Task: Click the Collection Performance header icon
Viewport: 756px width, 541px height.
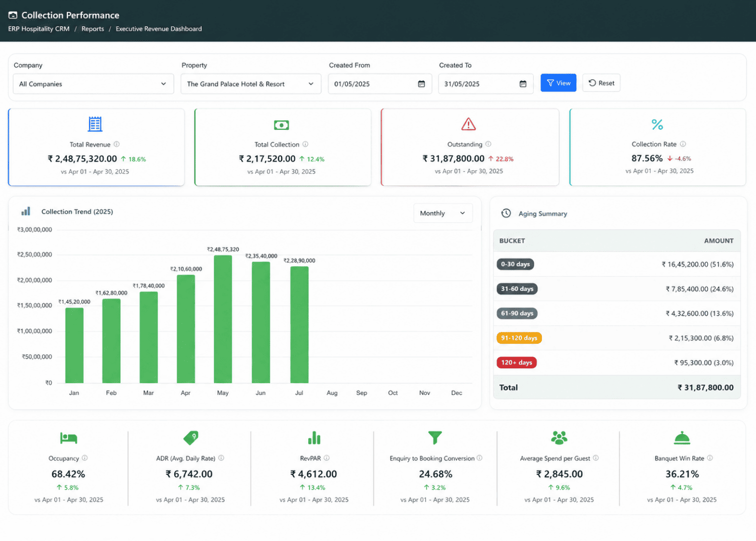Action: point(13,15)
